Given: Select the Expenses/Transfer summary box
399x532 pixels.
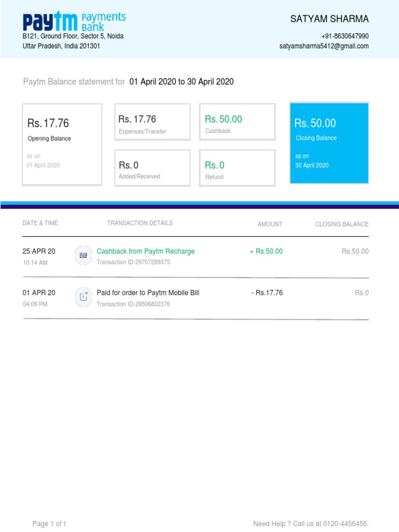Looking at the screenshot, I should click(x=152, y=122).
